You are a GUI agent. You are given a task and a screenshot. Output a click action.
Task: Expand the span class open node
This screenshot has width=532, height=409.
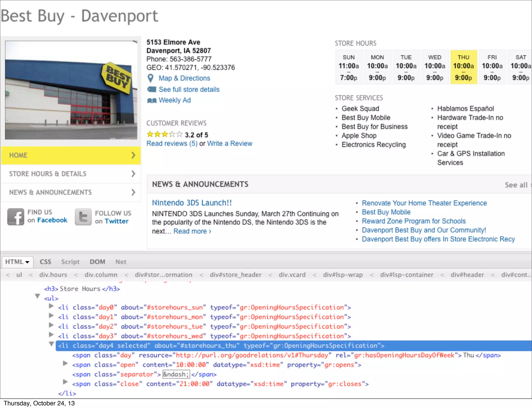click(65, 363)
